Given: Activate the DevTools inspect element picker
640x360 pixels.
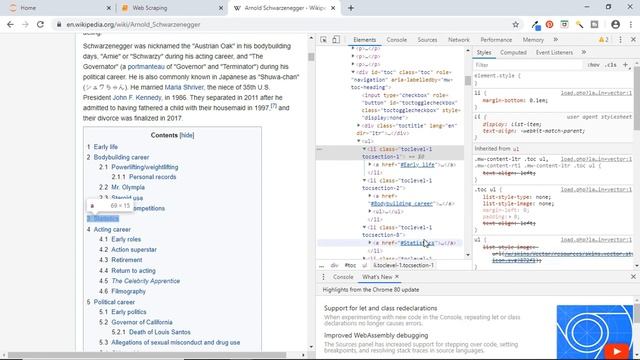Looking at the screenshot, I should coord(323,40).
